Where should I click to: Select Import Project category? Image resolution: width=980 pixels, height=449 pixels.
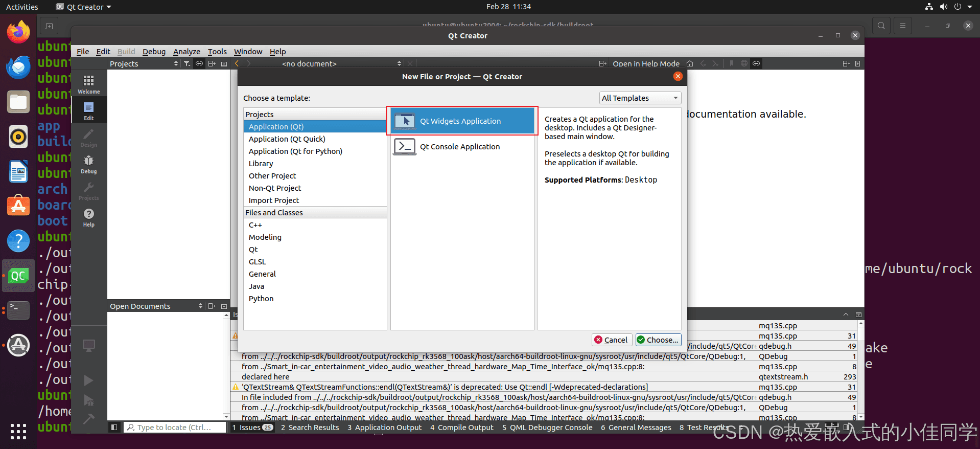point(315,200)
